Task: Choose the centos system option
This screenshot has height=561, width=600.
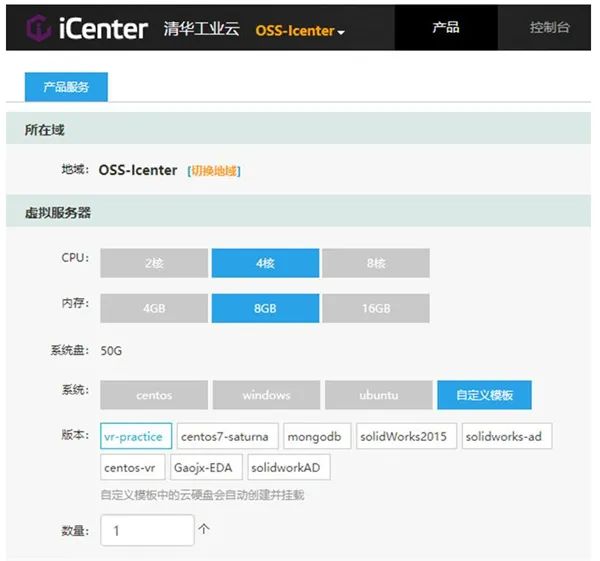Action: coord(154,395)
